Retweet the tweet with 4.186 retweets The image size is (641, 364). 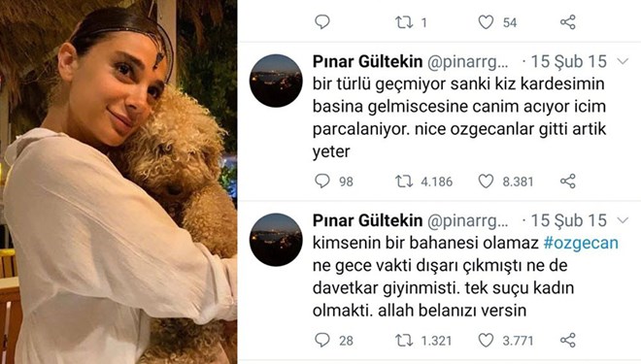(x=403, y=182)
